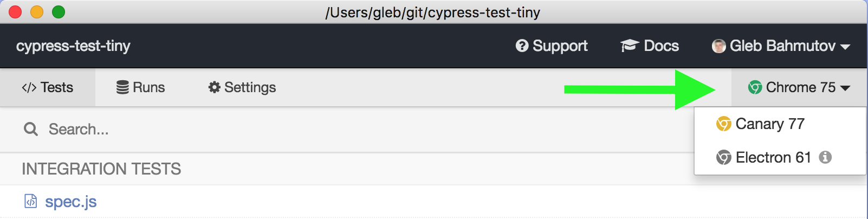The width and height of the screenshot is (868, 219).
Task: Click the Electron 61 info icon
Action: [825, 157]
